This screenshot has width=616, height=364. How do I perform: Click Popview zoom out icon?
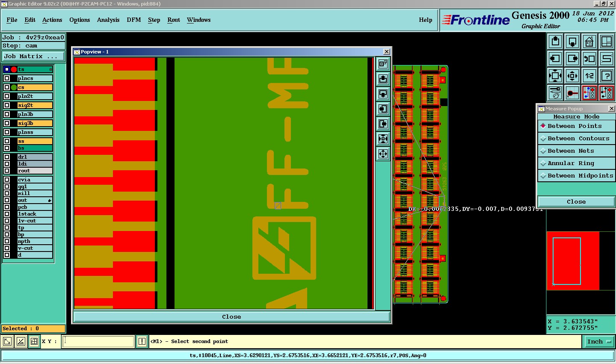383,154
